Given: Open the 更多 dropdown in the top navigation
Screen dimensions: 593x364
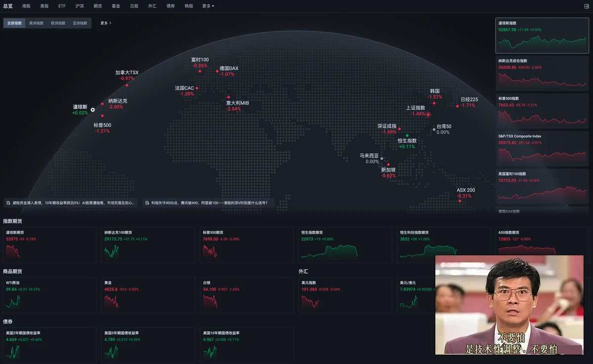Looking at the screenshot, I should point(208,6).
